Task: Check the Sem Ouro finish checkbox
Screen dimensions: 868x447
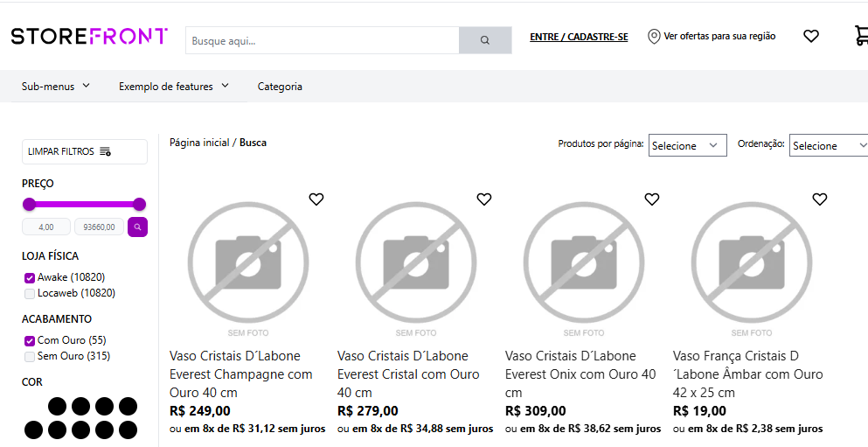Action: tap(30, 357)
